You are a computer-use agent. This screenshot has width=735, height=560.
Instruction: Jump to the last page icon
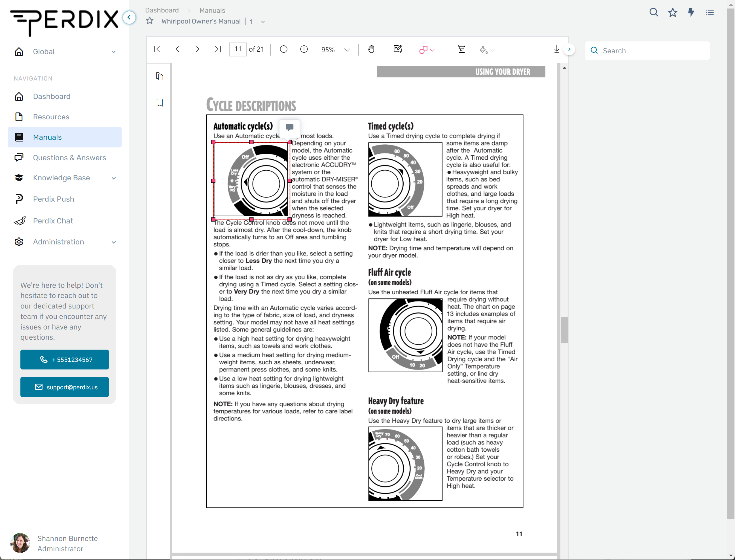pyautogui.click(x=218, y=49)
